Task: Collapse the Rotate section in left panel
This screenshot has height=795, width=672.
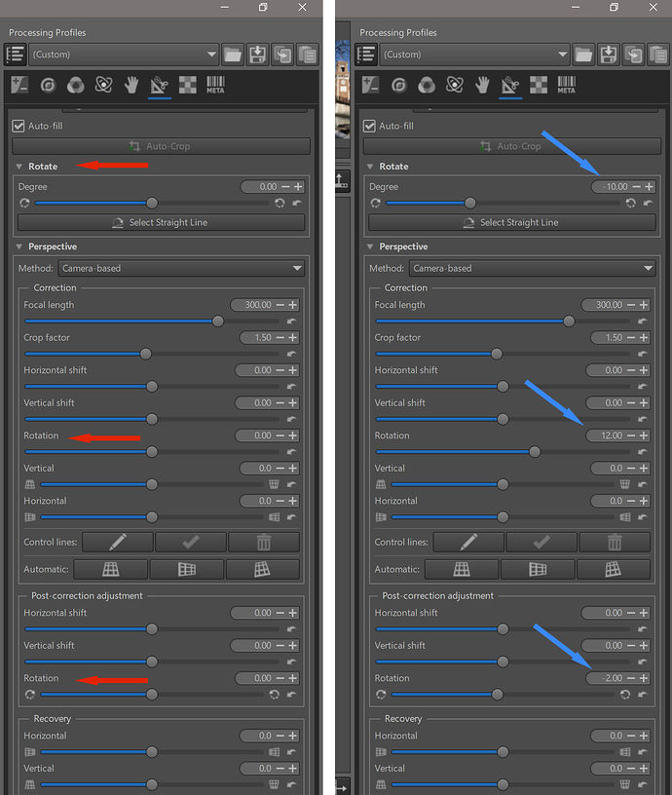Action: click(x=19, y=167)
